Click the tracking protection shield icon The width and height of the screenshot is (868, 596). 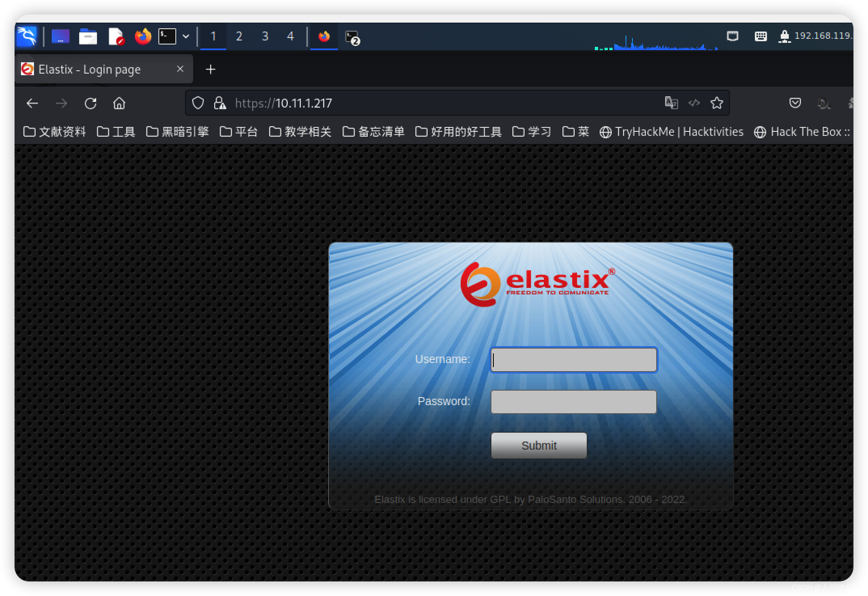click(x=198, y=103)
